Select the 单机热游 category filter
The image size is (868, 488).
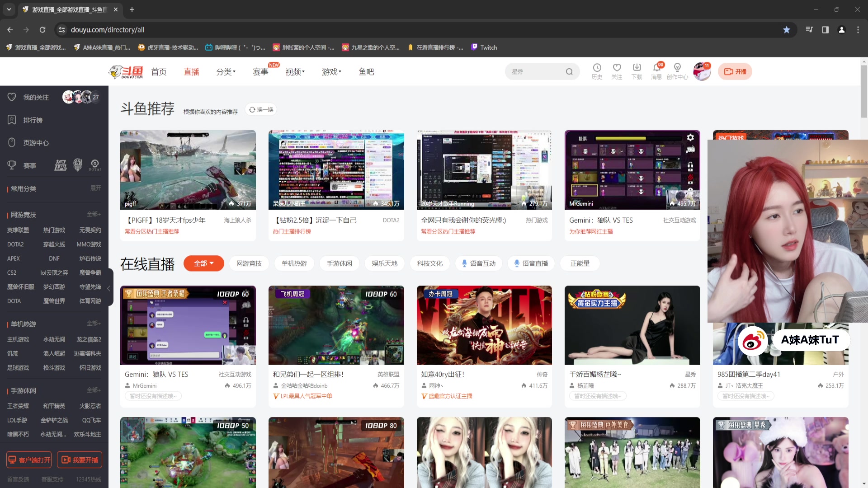coord(294,263)
